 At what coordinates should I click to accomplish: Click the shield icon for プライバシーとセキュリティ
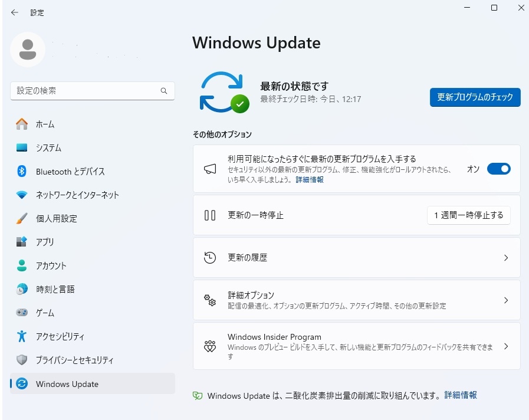22,360
